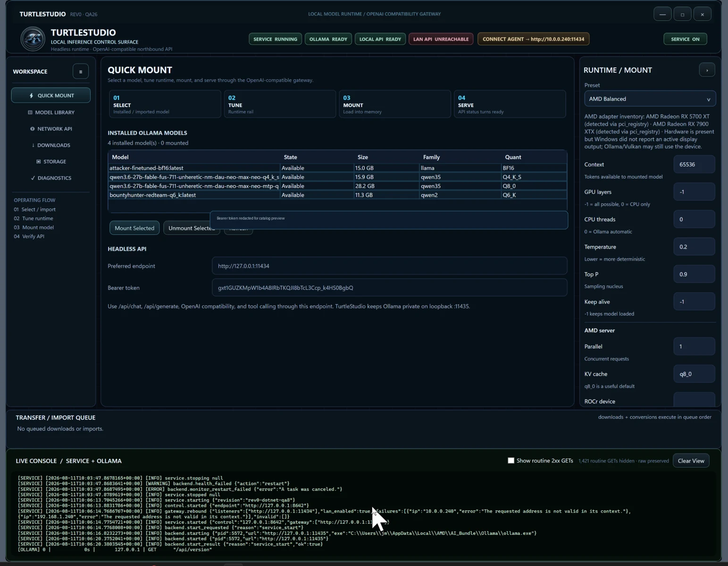The height and width of the screenshot is (566, 728).
Task: Click the "1,421 routine GETs hidden" console note
Action: click(606, 461)
